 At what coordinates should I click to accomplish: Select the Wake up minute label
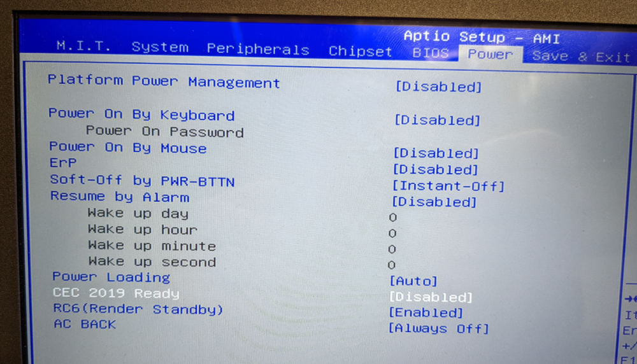tap(152, 246)
